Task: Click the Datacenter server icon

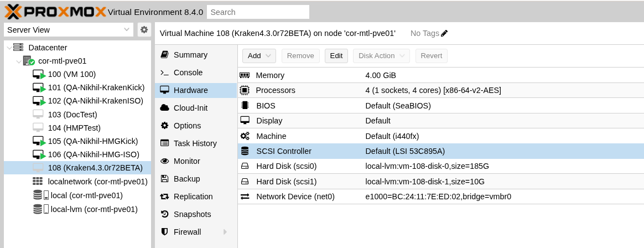Action: pyautogui.click(x=18, y=47)
